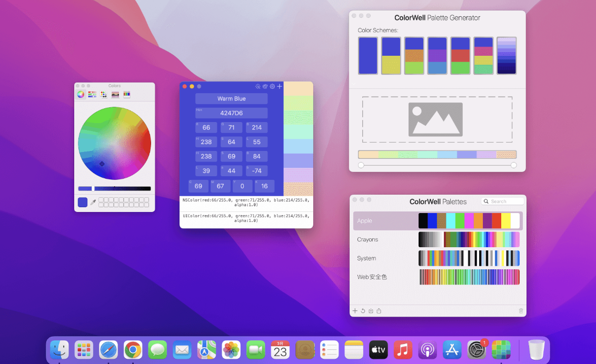Click the import palette icon
This screenshot has height=364, width=596.
pos(371,311)
